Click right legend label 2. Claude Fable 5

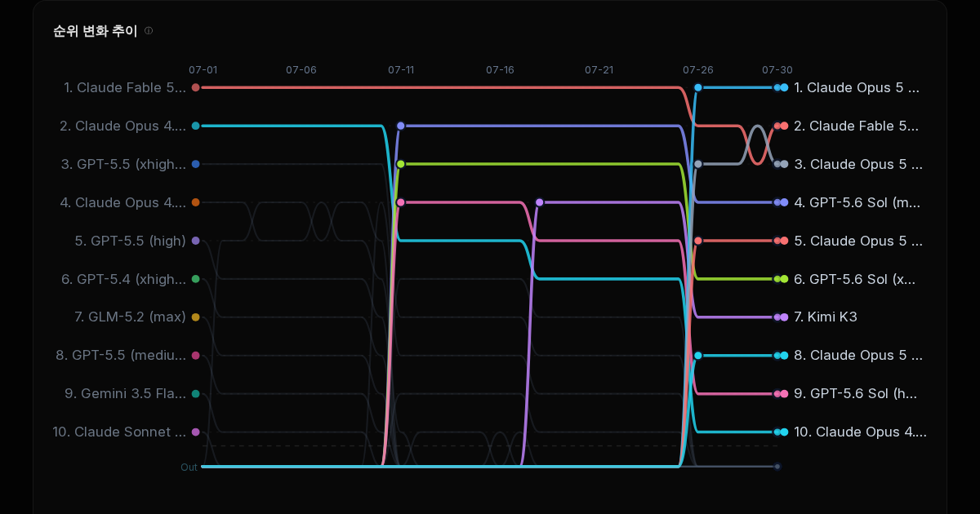pyautogui.click(x=856, y=126)
